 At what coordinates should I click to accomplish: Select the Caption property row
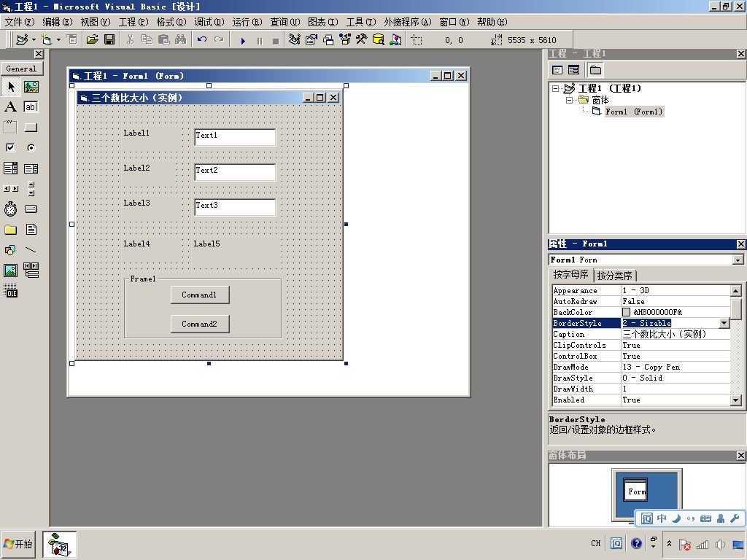[x=641, y=334]
